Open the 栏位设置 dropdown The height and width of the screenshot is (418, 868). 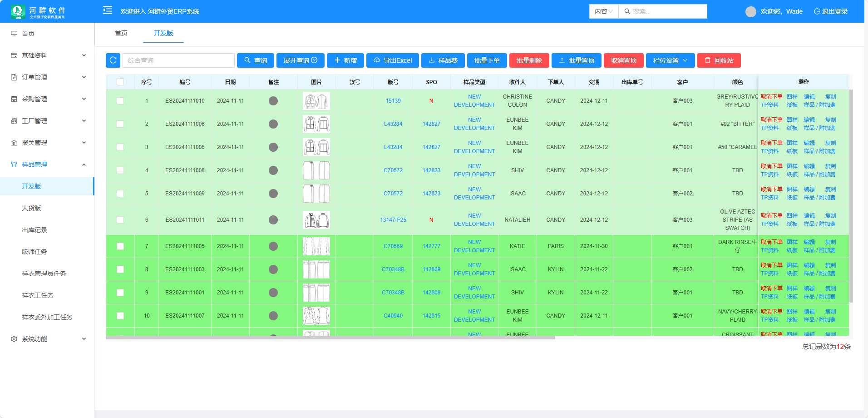pyautogui.click(x=670, y=60)
